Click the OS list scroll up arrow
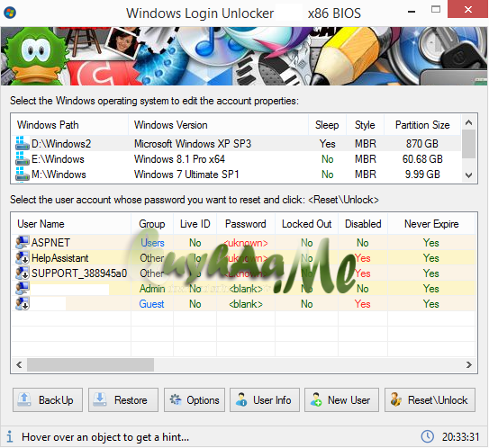Image resolution: width=489 pixels, height=448 pixels. coord(468,122)
